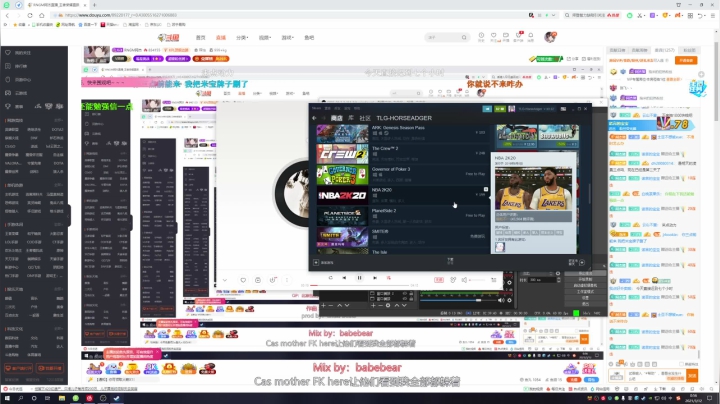This screenshot has width=720, height=404.
Task: Click the orange button atop chat panel
Action: tap(686, 60)
